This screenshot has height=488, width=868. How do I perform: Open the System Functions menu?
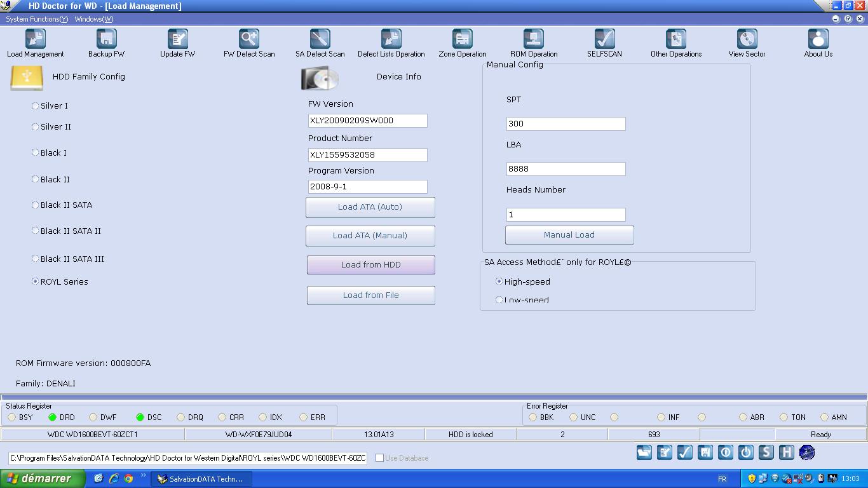click(37, 19)
